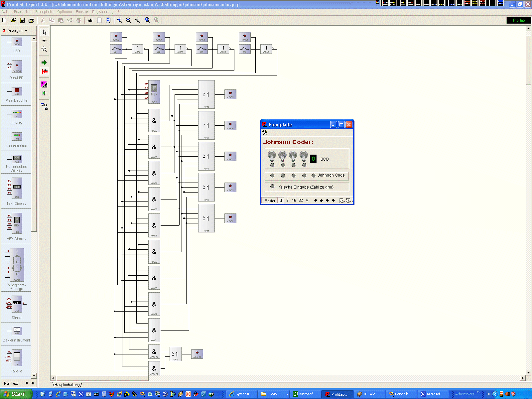532x399 pixels.
Task: Nudge left with Frontplatte left arrow
Action: tap(315, 200)
